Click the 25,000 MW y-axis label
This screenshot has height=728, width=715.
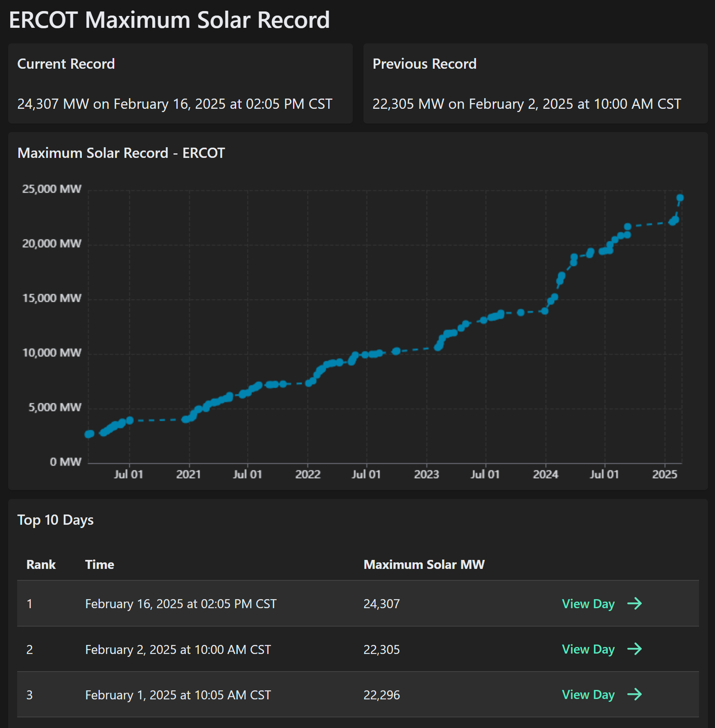[52, 189]
